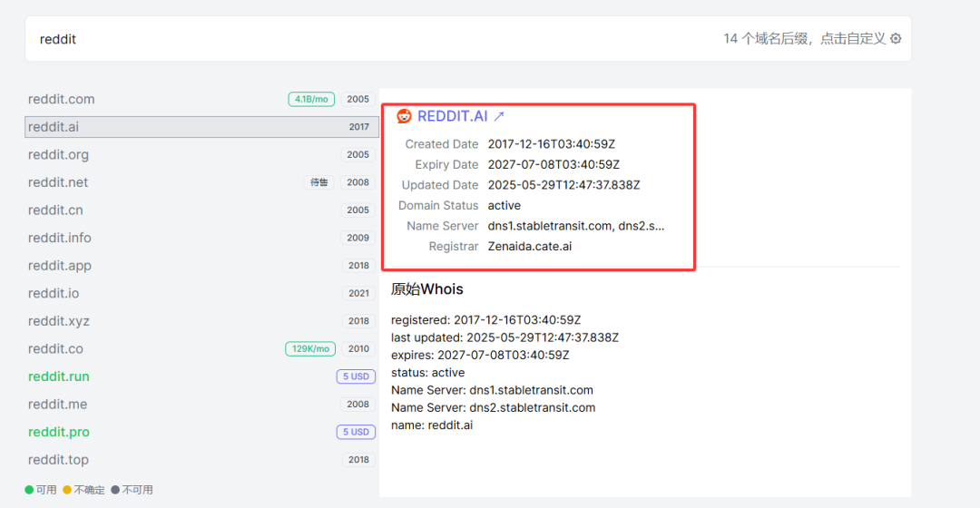The width and height of the screenshot is (980, 508).
Task: Click the Expiry Date value 2027-07-08T03:40:59Z
Action: pyautogui.click(x=554, y=164)
